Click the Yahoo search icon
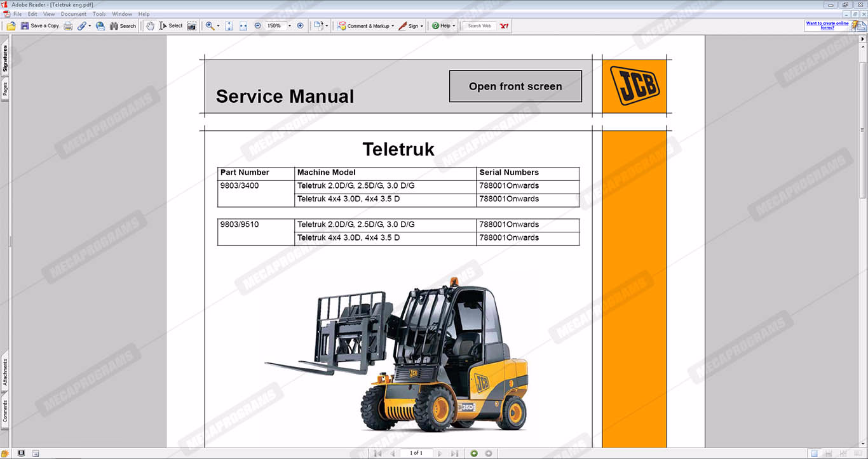Viewport: 868px width, 459px height. 504,26
